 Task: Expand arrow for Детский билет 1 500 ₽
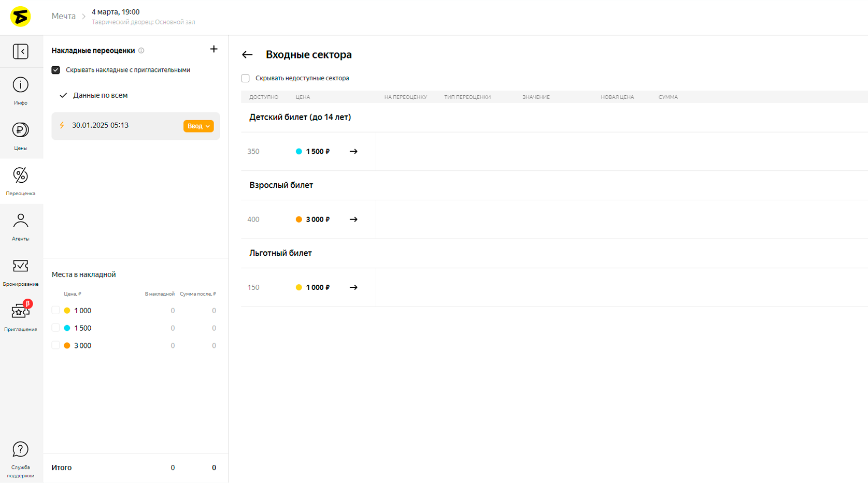coord(353,152)
